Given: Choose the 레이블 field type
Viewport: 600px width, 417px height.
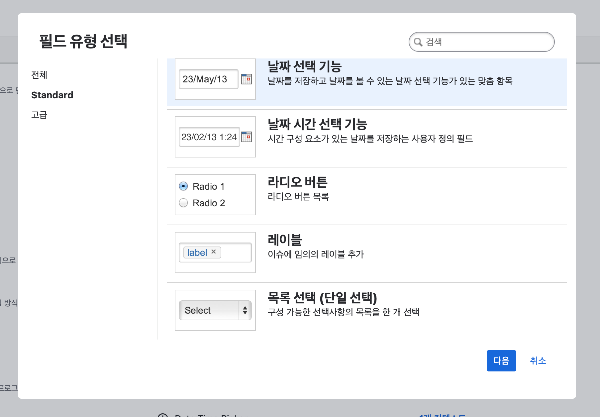Looking at the screenshot, I should tap(367, 253).
